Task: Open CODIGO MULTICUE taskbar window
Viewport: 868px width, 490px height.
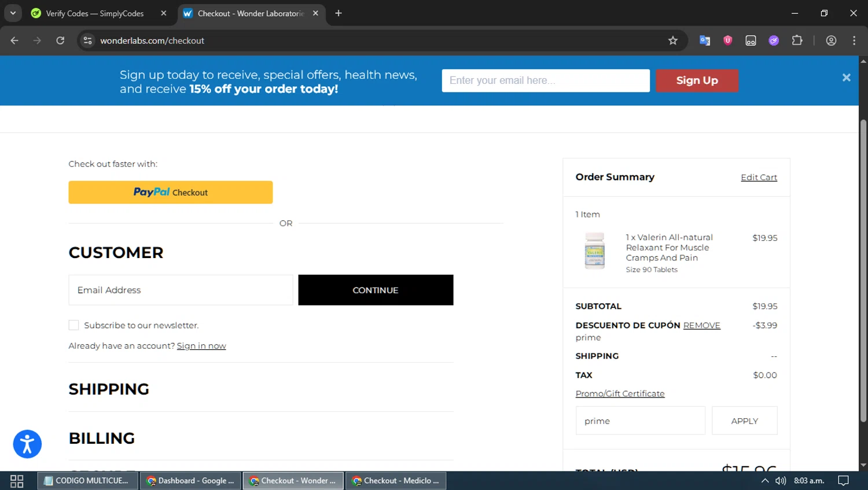Action: (x=88, y=481)
